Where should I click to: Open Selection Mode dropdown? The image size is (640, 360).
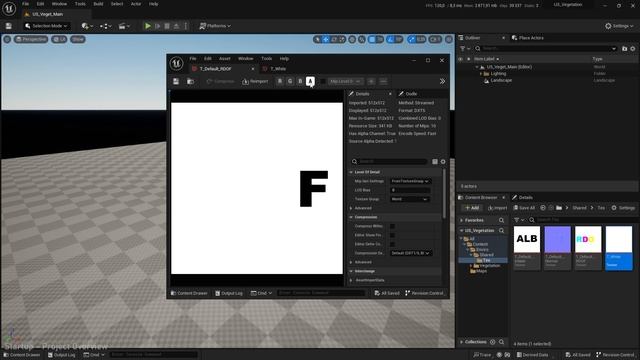(x=46, y=26)
